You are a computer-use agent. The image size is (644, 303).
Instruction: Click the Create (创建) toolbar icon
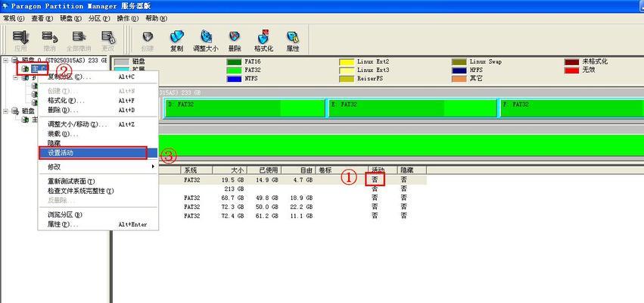(148, 37)
